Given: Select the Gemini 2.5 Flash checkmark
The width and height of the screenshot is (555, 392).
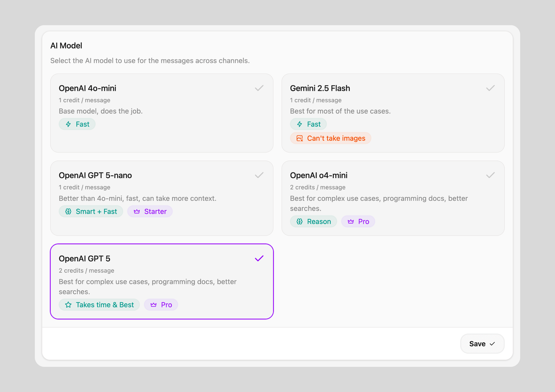Looking at the screenshot, I should (490, 88).
